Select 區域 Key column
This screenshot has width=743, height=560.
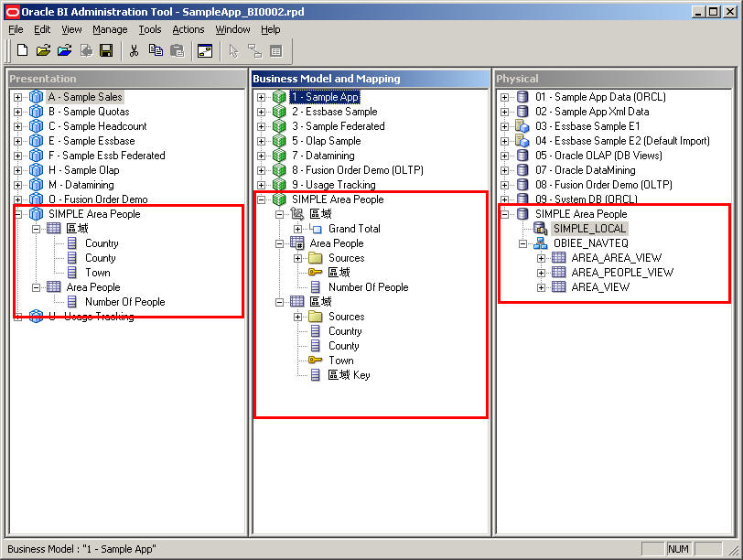349,375
